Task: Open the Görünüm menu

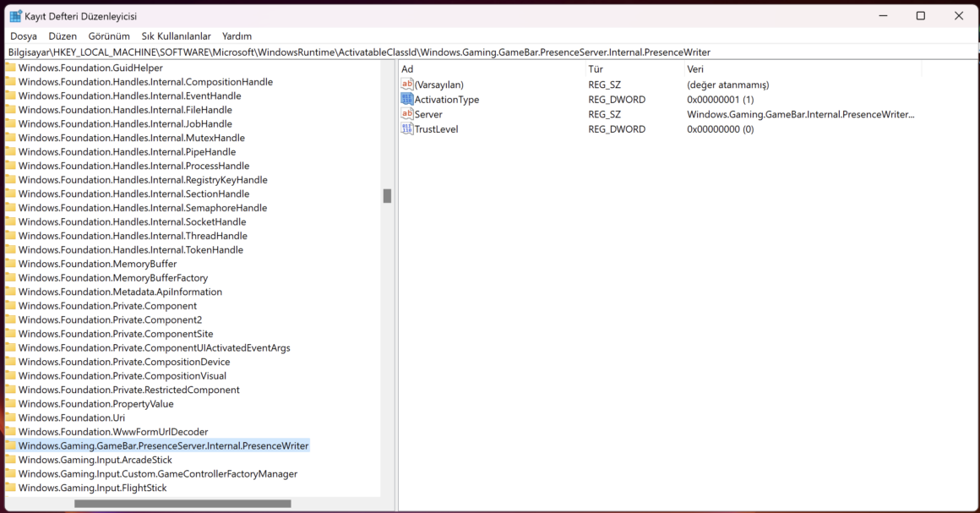Action: click(x=109, y=36)
